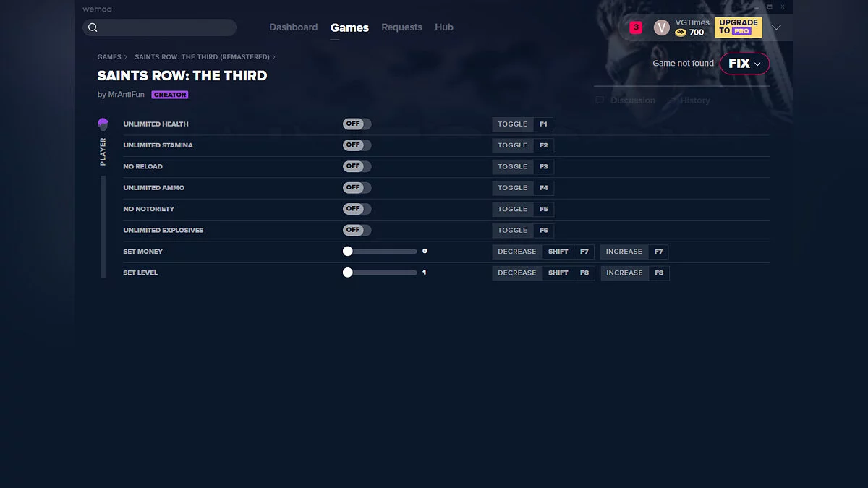
Task: Click the VGTimes user avatar icon
Action: click(x=661, y=27)
